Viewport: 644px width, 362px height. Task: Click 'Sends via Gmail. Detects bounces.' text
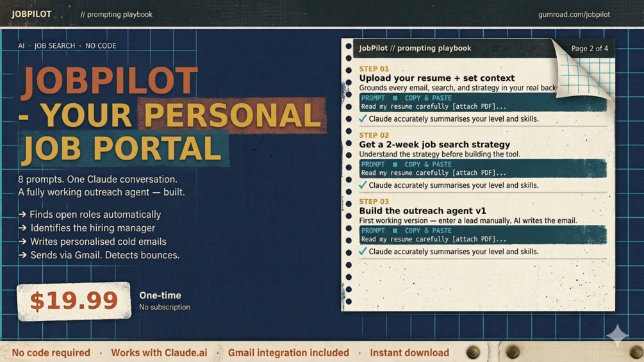(104, 255)
